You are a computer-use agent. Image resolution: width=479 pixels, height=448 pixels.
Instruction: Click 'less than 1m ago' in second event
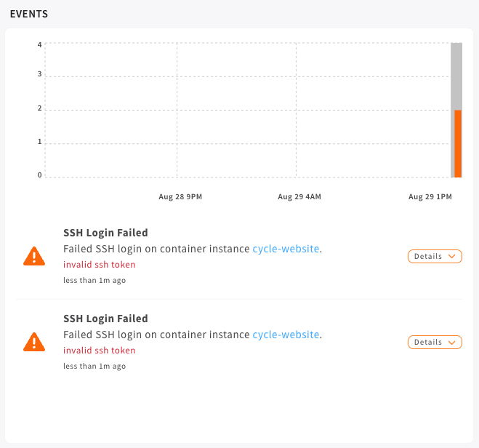(x=94, y=366)
